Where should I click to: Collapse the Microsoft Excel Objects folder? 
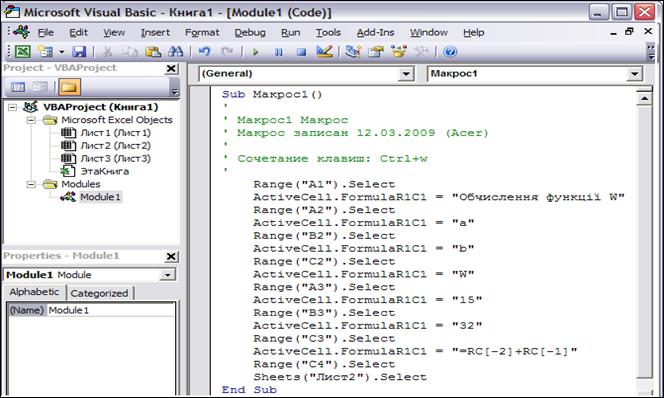31,120
